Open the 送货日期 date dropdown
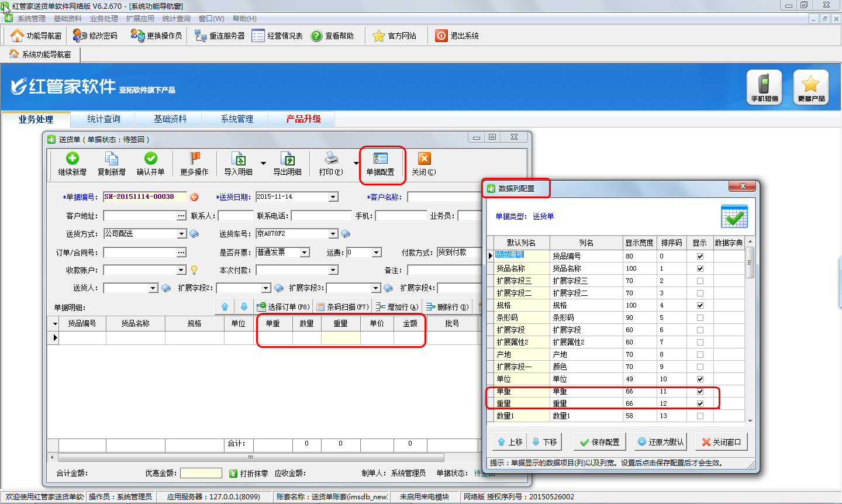 [333, 197]
